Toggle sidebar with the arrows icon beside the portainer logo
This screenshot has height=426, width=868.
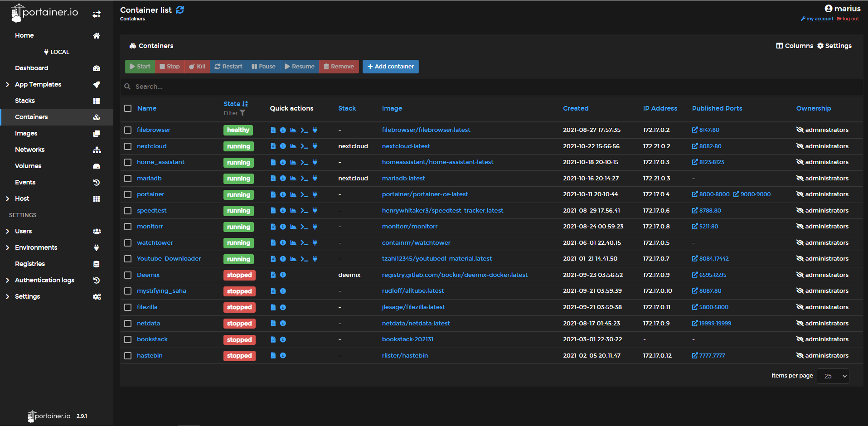(97, 14)
